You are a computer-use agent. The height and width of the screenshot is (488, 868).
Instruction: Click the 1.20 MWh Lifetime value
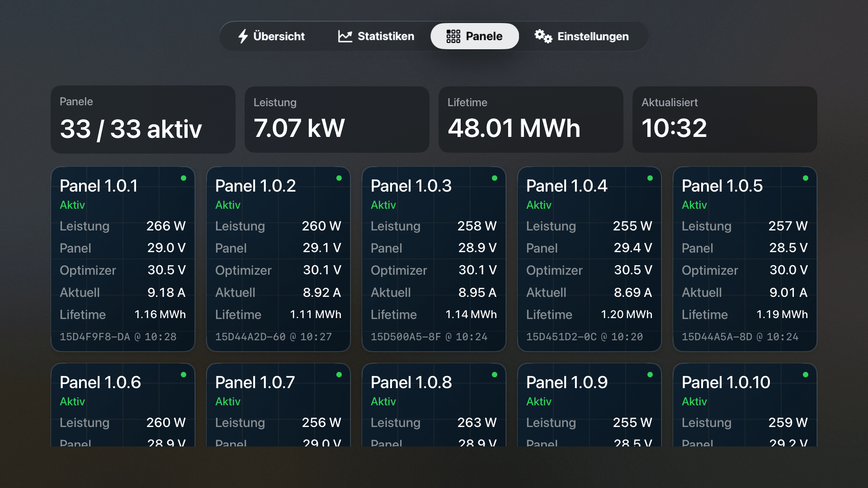(x=627, y=314)
